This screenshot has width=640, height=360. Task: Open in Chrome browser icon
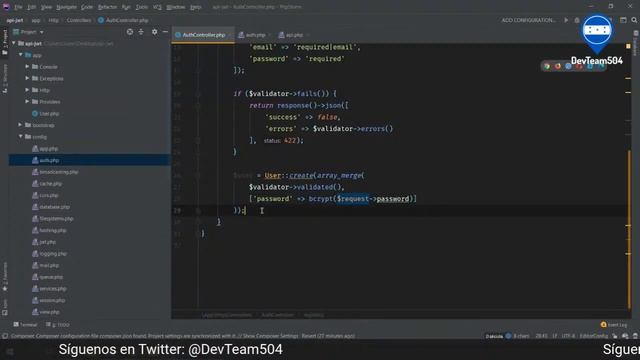pyautogui.click(x=547, y=66)
